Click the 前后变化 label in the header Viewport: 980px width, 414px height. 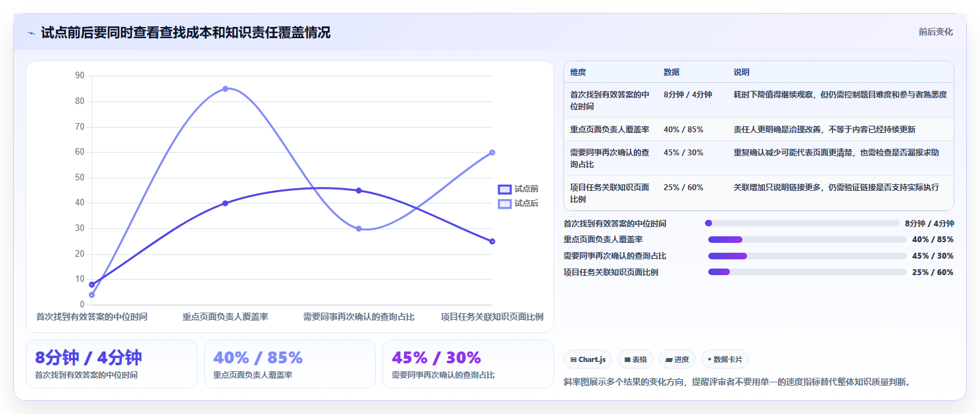[935, 32]
